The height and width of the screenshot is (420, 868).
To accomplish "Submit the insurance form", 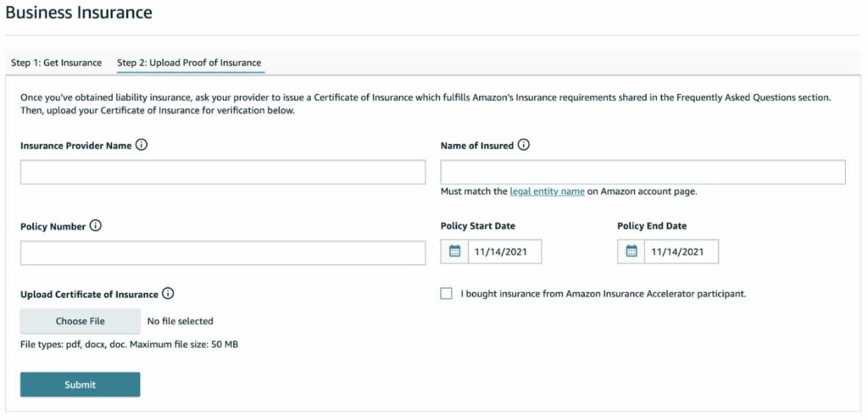I will [x=81, y=384].
